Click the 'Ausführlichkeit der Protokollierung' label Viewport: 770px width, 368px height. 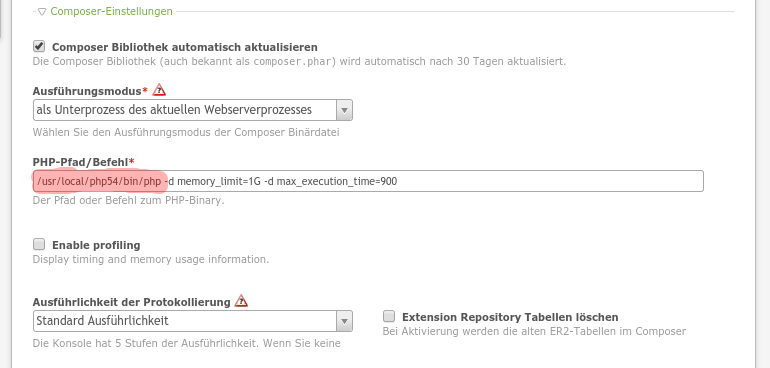click(x=132, y=302)
